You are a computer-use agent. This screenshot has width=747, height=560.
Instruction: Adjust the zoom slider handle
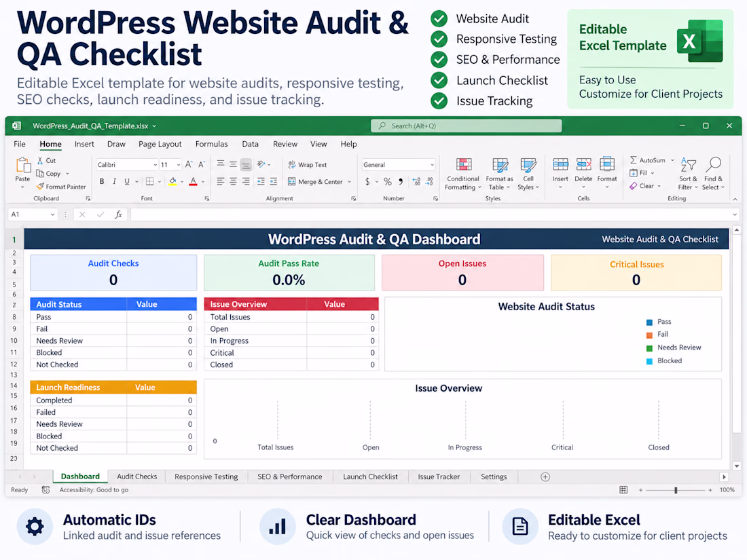[x=676, y=490]
